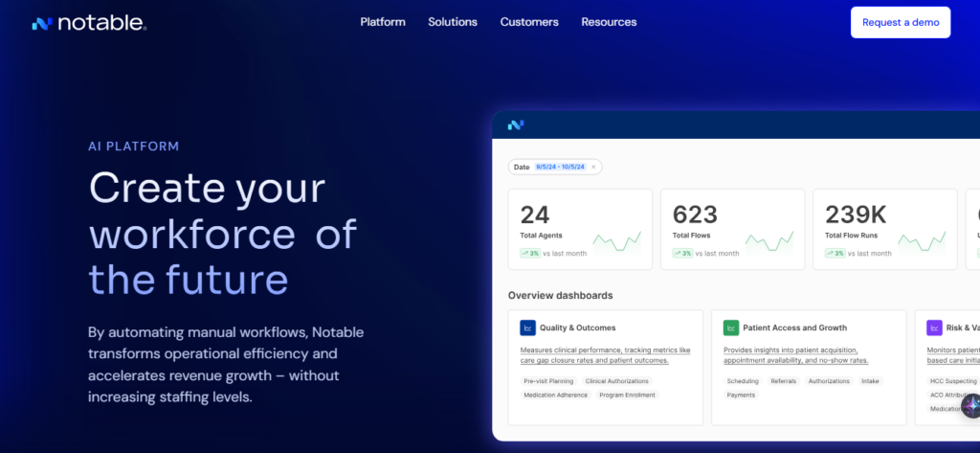980x453 pixels.
Task: Click the Notable logo in the header
Action: coord(89,23)
